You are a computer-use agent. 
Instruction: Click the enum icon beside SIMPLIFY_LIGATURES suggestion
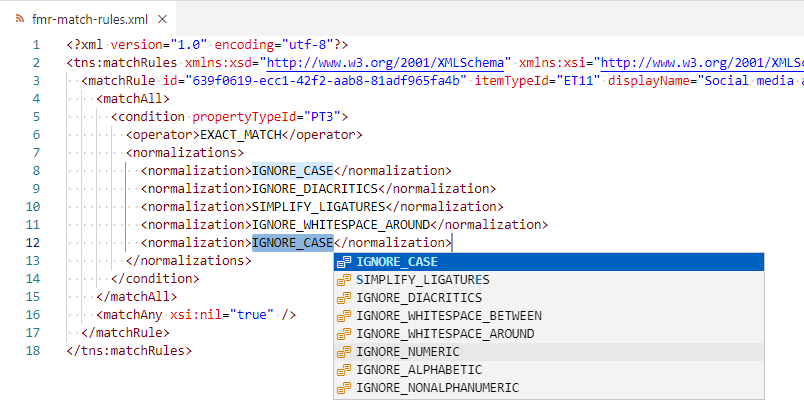click(344, 280)
